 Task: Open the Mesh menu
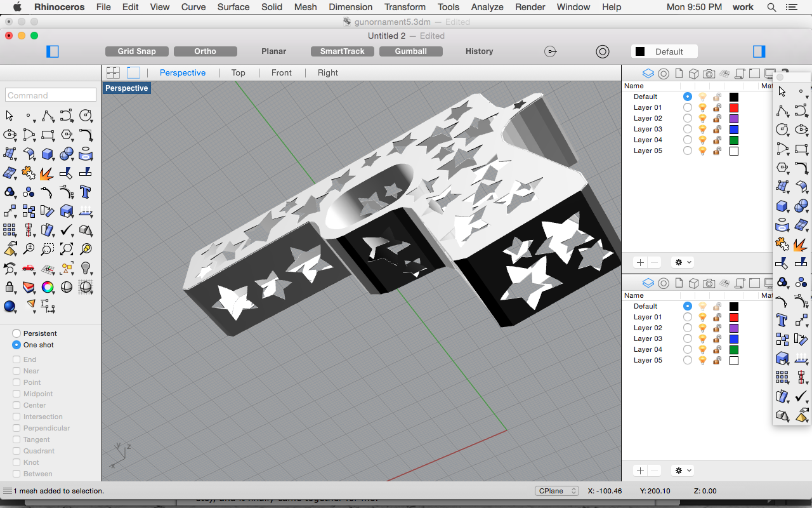click(305, 7)
